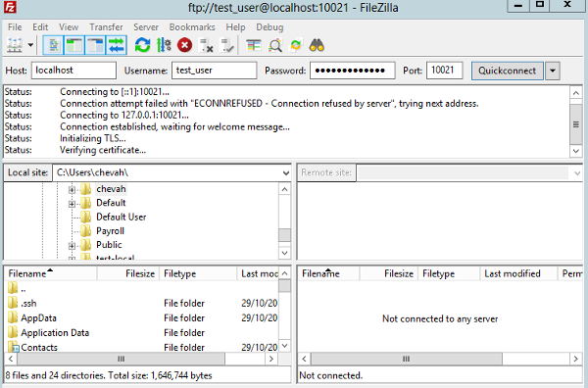Click 'Verifying certificate...' log line
This screenshot has width=588, height=388.
coord(103,150)
